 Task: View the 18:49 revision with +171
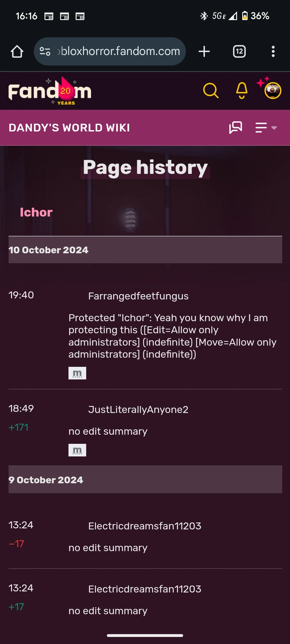coord(21,408)
